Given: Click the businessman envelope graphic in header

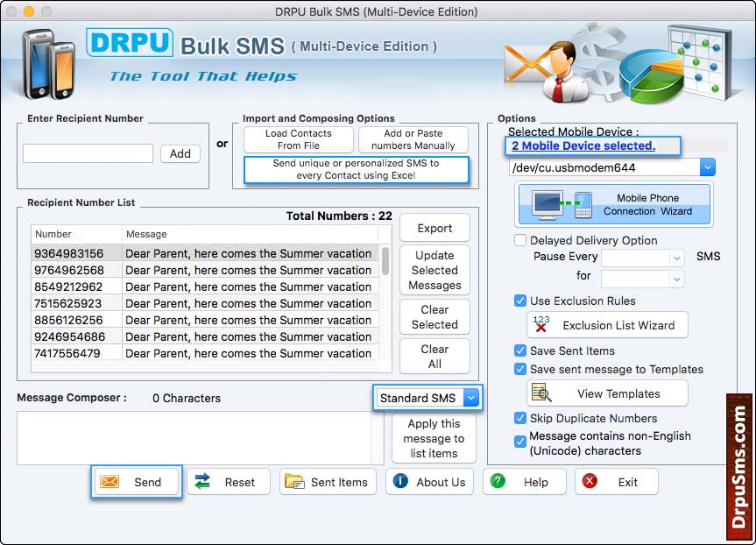Looking at the screenshot, I should point(546,71).
